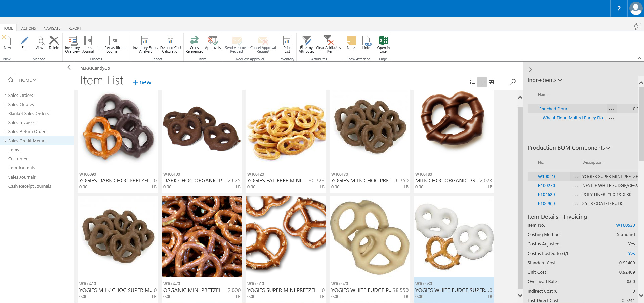Open Cross References

pyautogui.click(x=194, y=44)
